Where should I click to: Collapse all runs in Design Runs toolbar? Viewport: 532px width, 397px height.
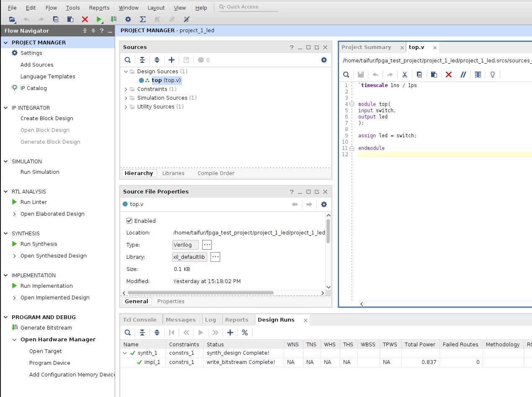click(142, 333)
